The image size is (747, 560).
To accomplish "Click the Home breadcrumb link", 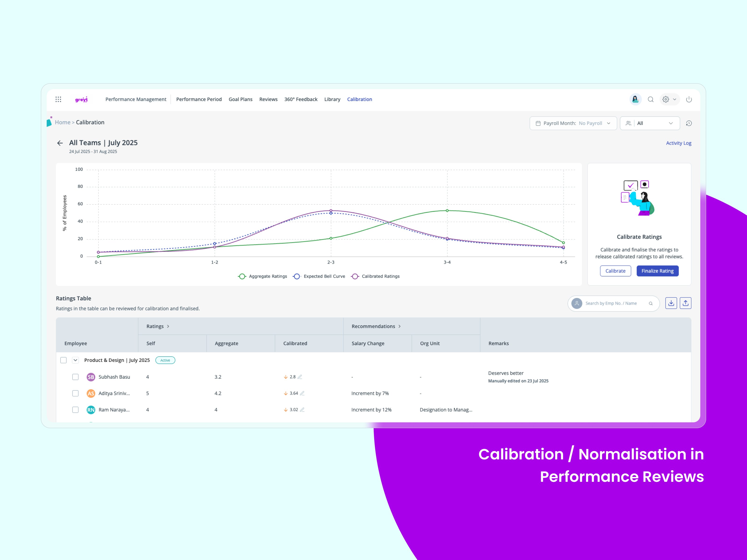I will coord(63,122).
